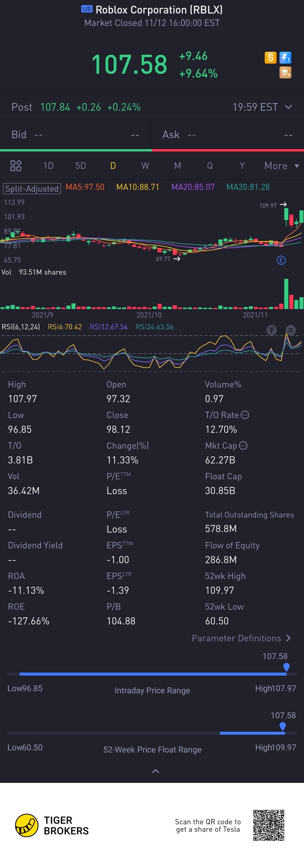Toggle the Split-Adjusted setting
Image resolution: width=304 pixels, height=868 pixels.
click(32, 188)
